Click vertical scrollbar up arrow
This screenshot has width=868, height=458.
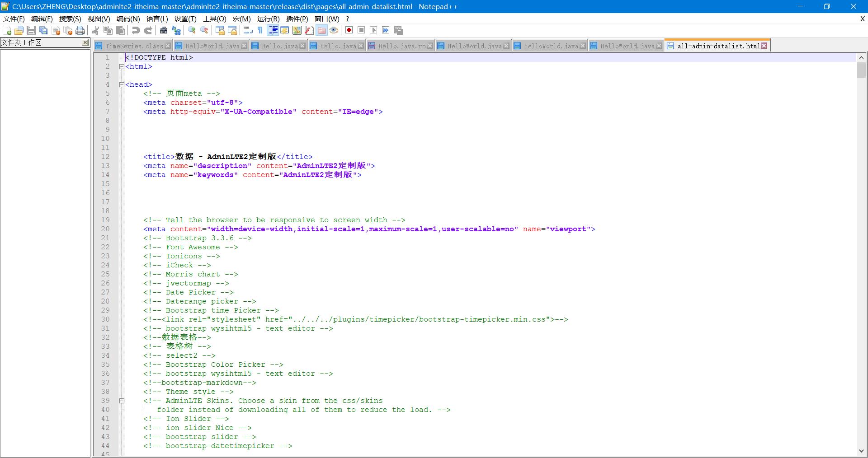click(861, 57)
